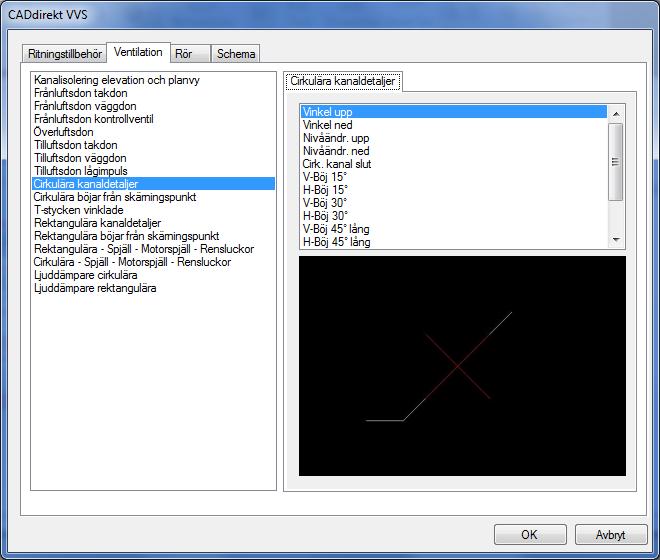
Task: Select Rektangulära böjar från skärningspunkt
Action: tap(153, 236)
